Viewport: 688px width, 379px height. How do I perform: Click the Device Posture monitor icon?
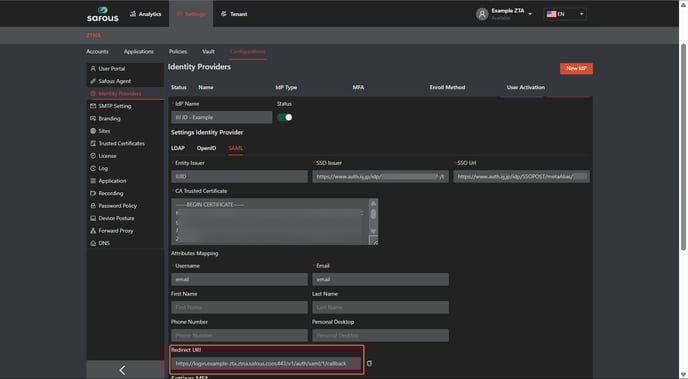(93, 218)
